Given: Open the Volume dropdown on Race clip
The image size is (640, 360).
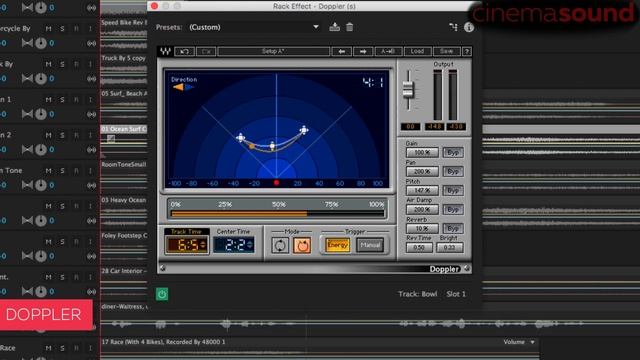Looking at the screenshot, I should (x=519, y=342).
